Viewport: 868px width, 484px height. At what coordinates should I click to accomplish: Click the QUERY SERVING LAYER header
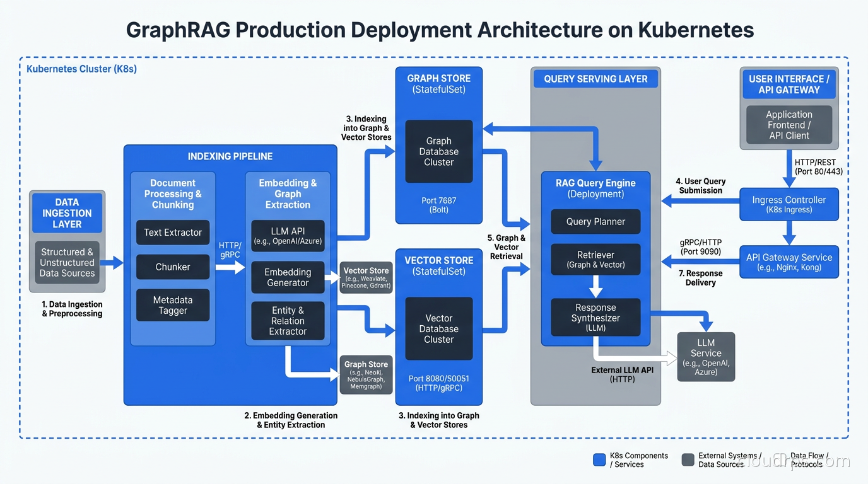595,79
